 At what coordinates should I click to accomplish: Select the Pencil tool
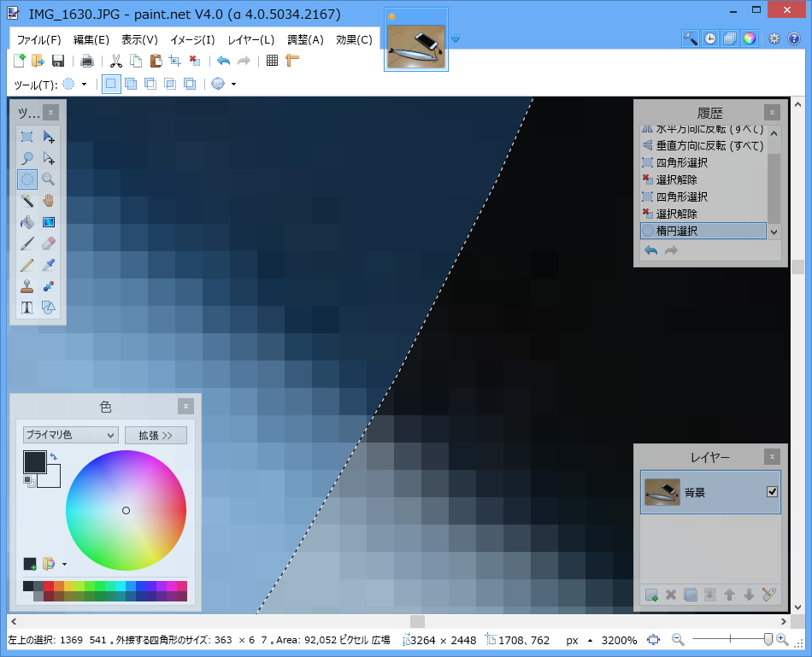[x=27, y=265]
